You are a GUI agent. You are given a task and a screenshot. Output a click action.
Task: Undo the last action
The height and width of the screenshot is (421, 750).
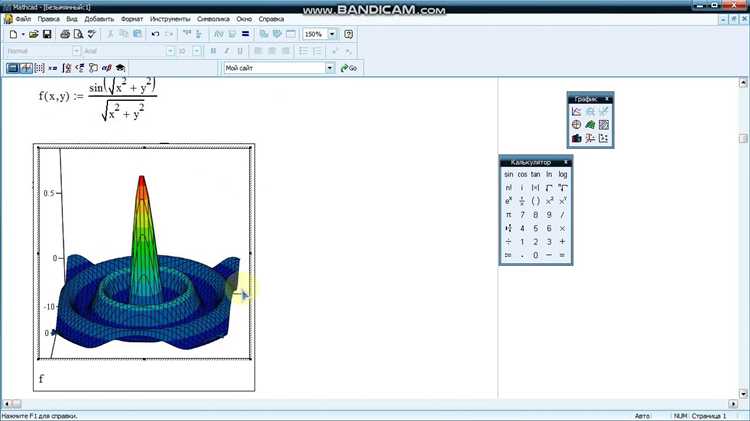point(155,34)
